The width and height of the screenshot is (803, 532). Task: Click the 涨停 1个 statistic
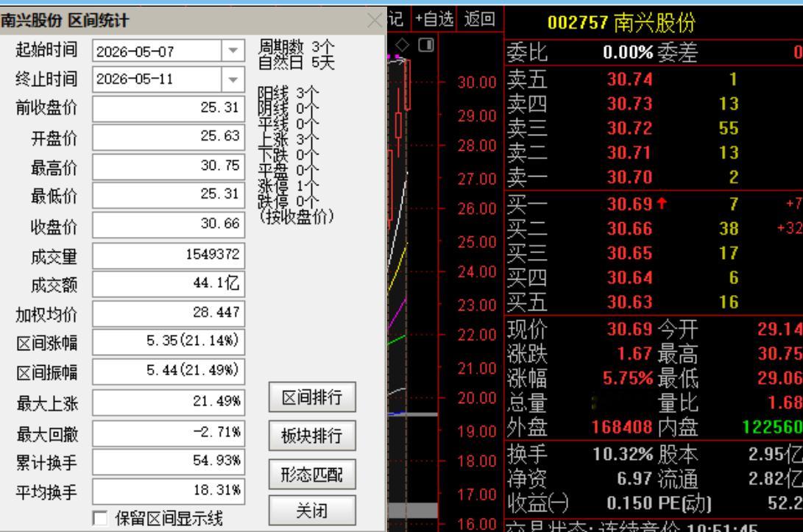click(x=288, y=185)
